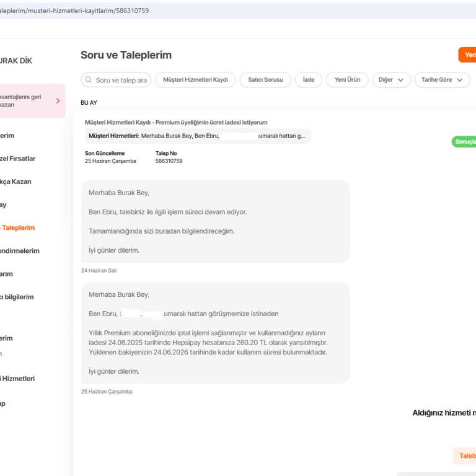Click the browser address bar URL
Viewport: 476px width, 476px height.
(x=74, y=11)
